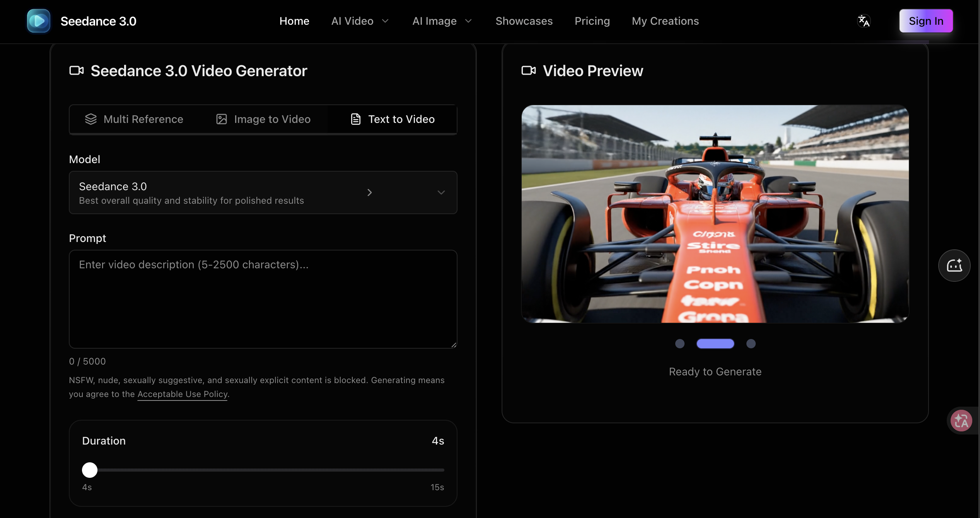This screenshot has width=980, height=518.
Task: Click the 'Model' field label
Action: click(x=84, y=159)
